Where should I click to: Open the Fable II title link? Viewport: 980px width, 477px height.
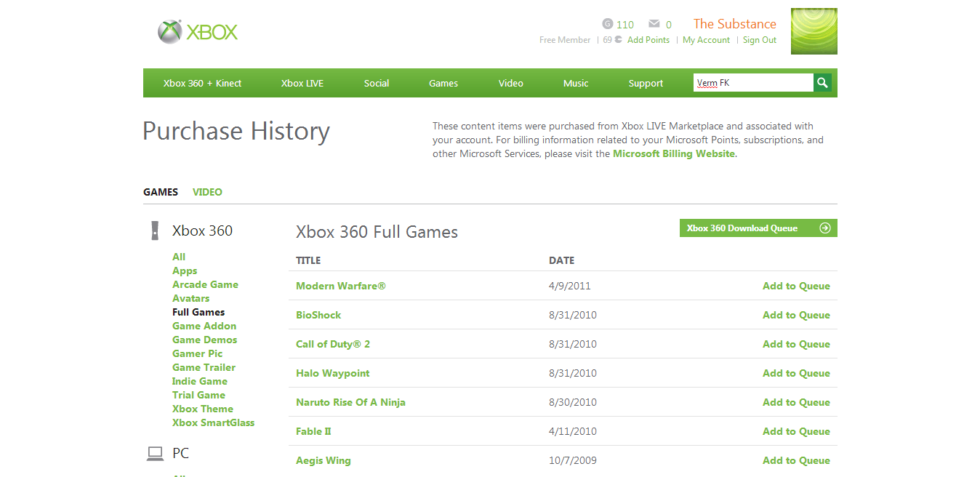[313, 431]
